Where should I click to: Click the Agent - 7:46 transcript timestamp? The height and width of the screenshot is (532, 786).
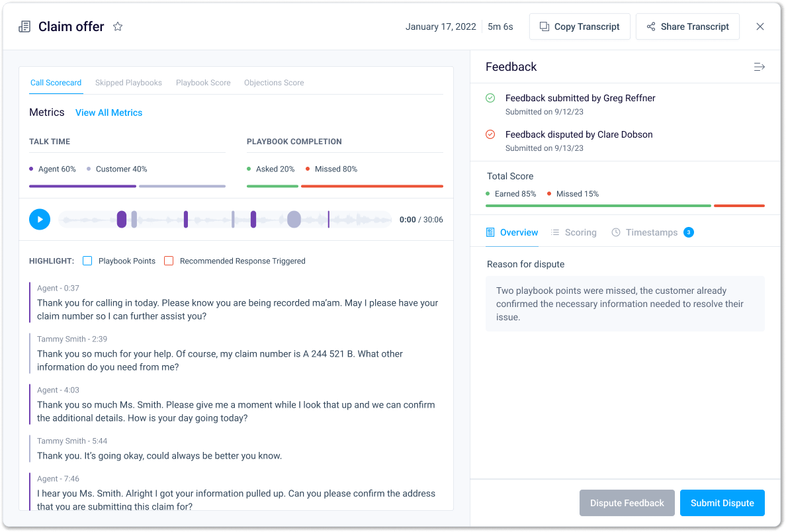pyautogui.click(x=58, y=479)
